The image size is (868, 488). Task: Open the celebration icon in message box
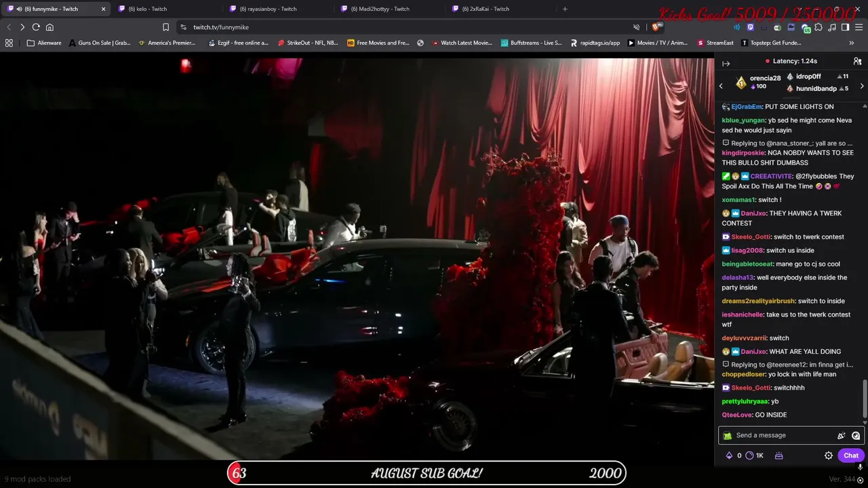(841, 436)
